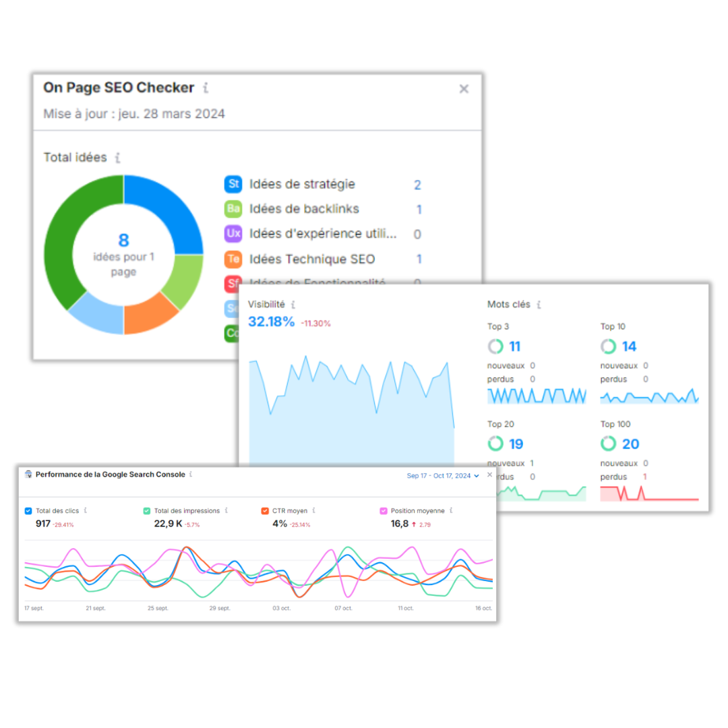The height and width of the screenshot is (728, 728).
Task: Click info icon next to CTR moyen
Action: pos(314,510)
